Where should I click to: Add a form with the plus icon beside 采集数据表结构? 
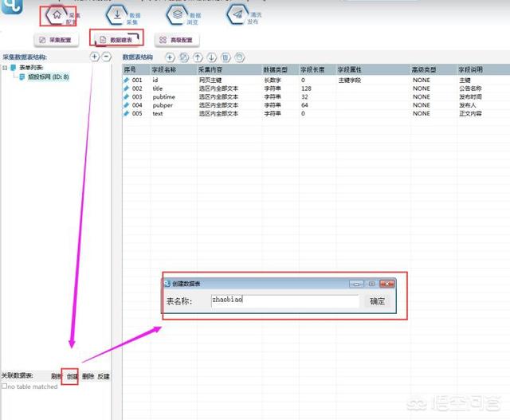[94, 57]
